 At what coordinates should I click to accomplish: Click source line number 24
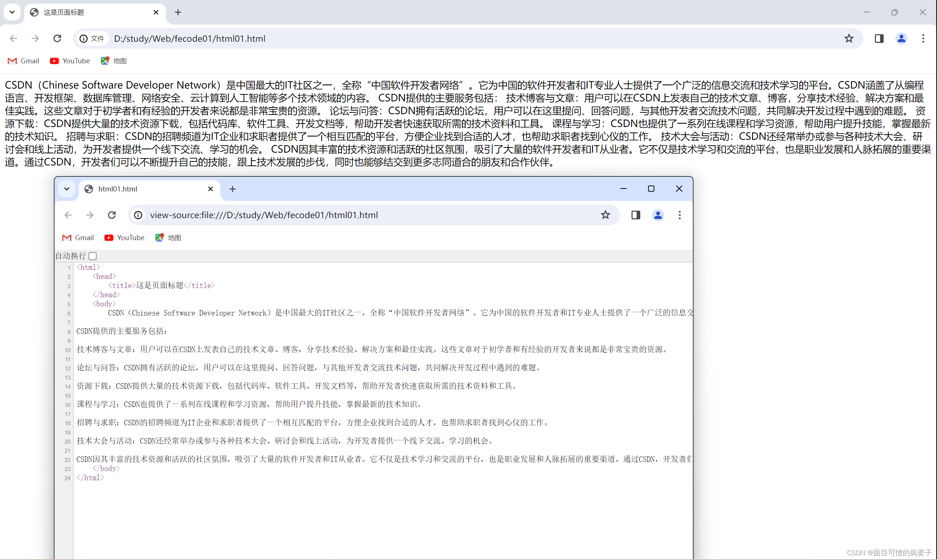tap(67, 478)
